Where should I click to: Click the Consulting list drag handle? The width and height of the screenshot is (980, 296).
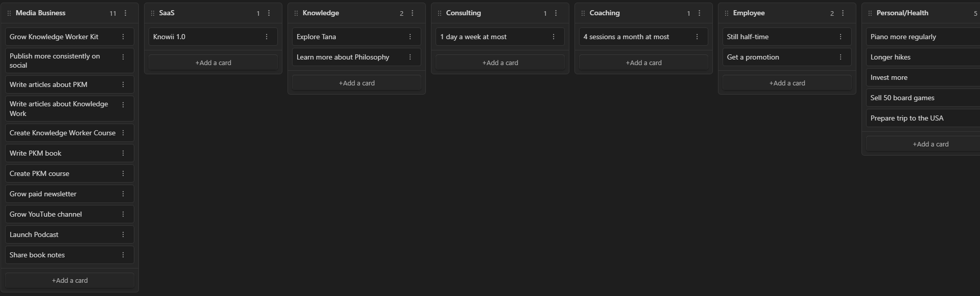[x=440, y=13]
